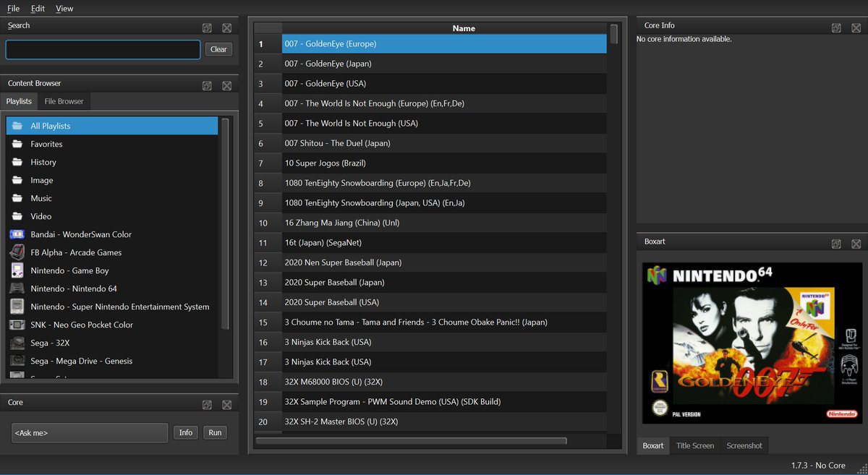Click the Image folder icon

pos(17,180)
